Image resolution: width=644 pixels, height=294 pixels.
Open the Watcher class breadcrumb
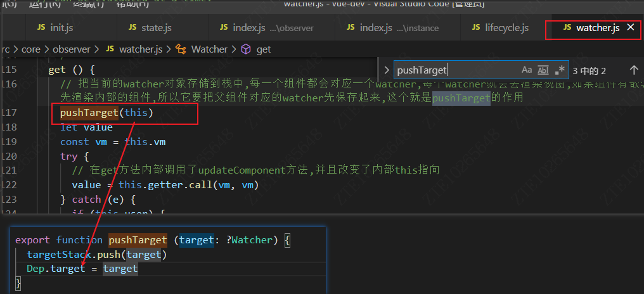coord(209,49)
